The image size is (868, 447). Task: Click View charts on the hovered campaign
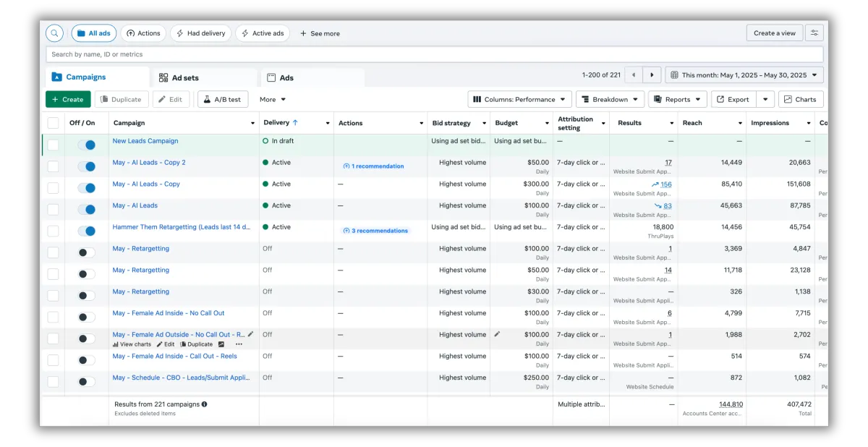(132, 344)
